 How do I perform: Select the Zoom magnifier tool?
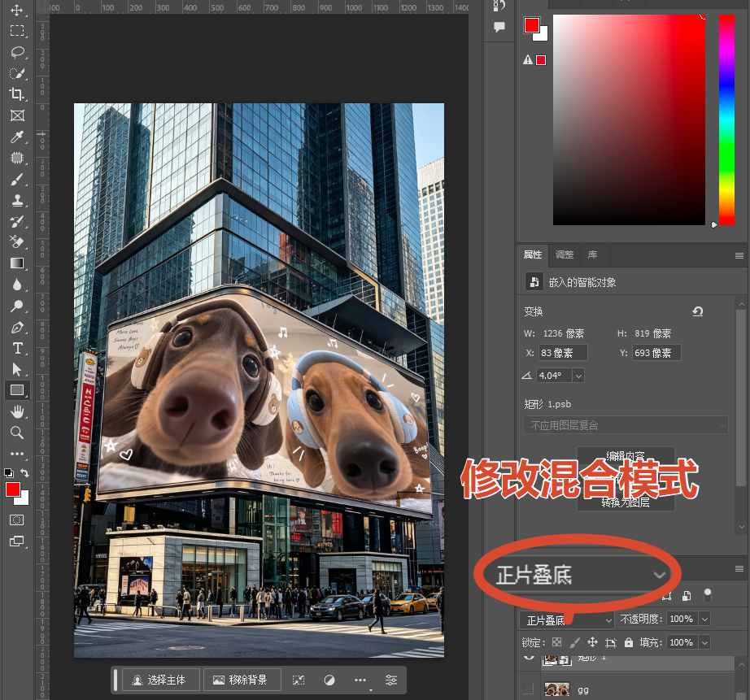coord(17,433)
